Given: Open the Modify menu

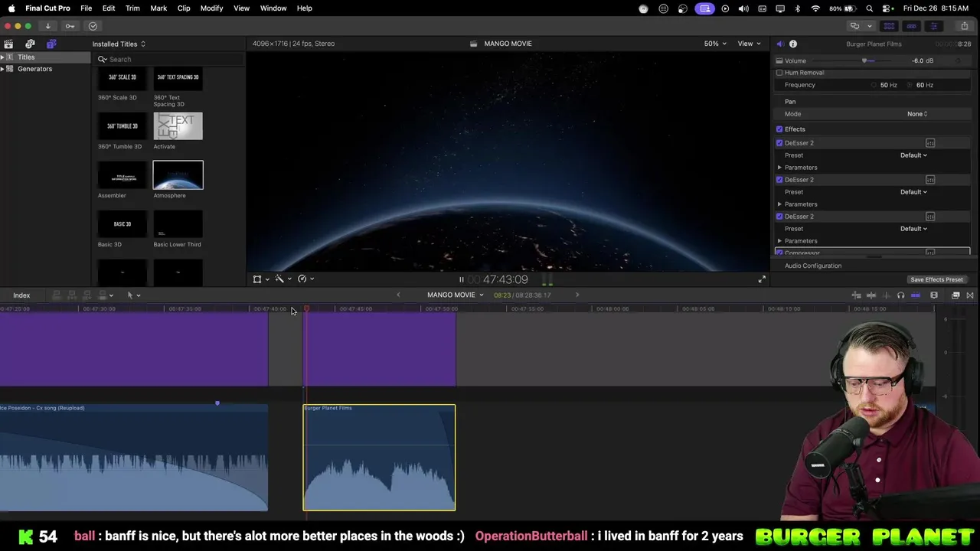Looking at the screenshot, I should pos(211,8).
